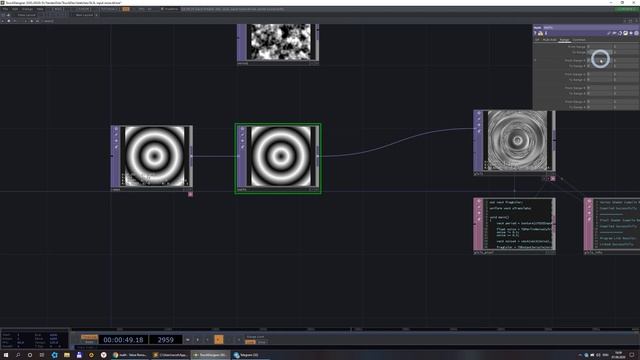Open Task View from the taskbar
The image size is (640, 360).
click(x=42, y=355)
